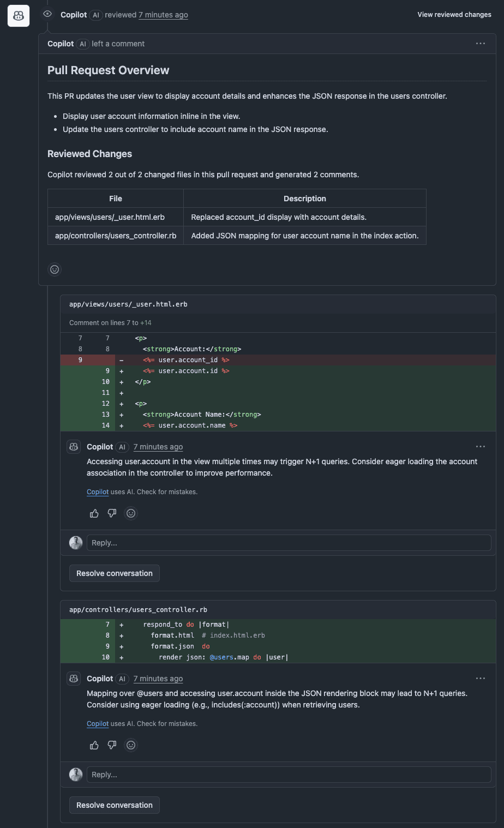Open the options menu for the Pull Request Overview comment

(481, 44)
